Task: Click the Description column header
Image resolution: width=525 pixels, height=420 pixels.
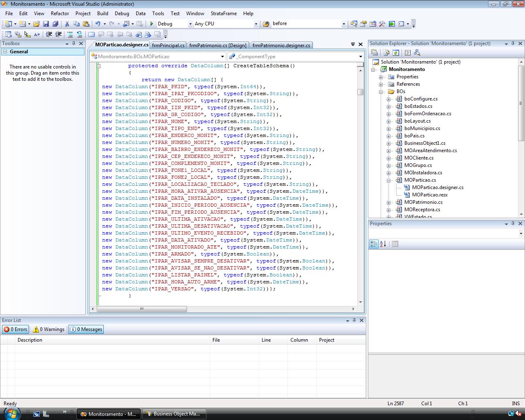Action: click(x=30, y=340)
